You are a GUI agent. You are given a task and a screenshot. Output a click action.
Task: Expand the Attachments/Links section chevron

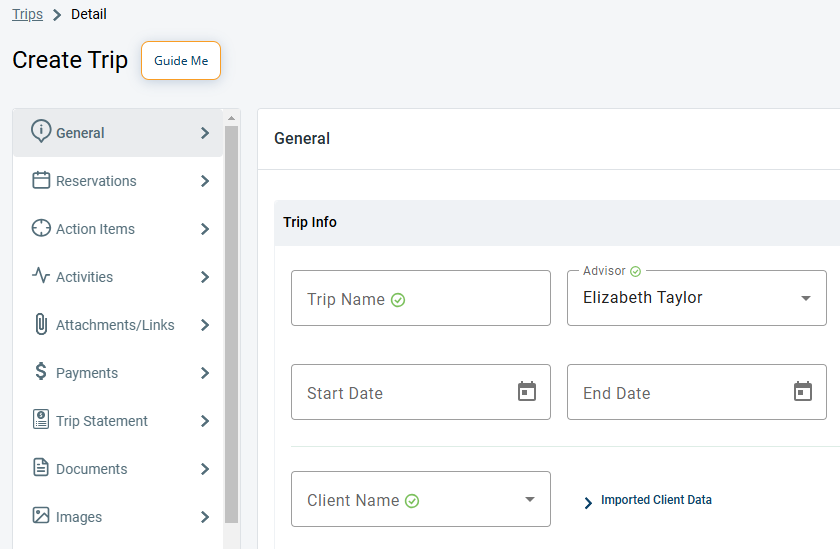click(205, 325)
